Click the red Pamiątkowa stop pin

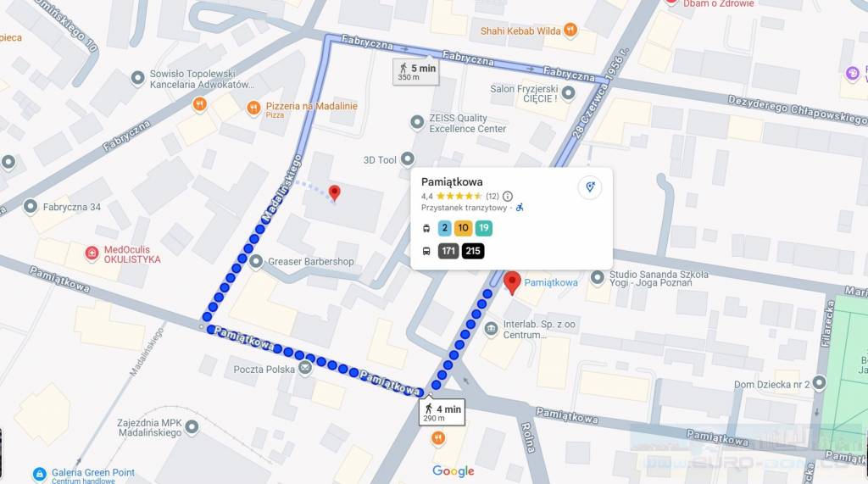512,282
